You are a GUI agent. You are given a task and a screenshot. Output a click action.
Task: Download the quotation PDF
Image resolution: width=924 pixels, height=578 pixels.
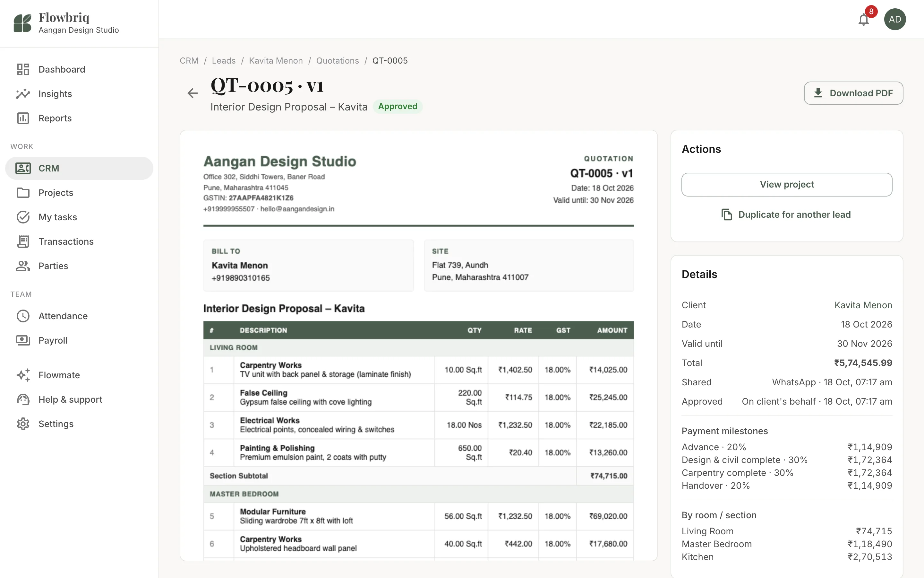pos(853,93)
